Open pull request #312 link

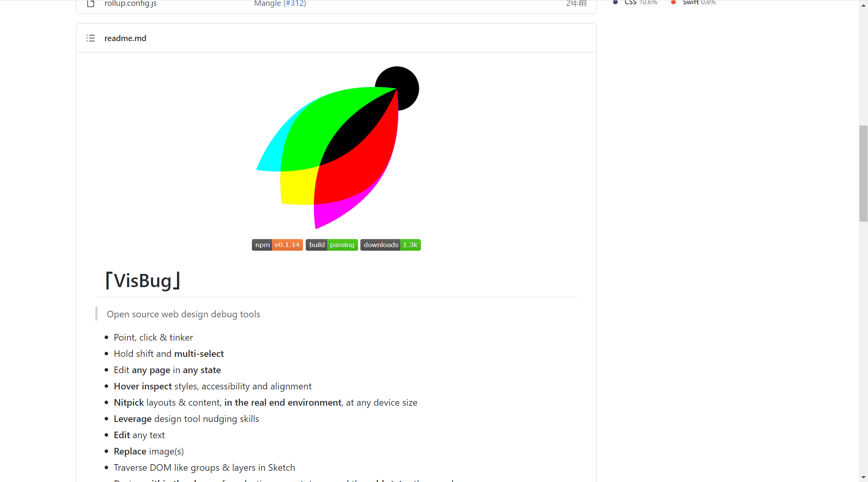(x=295, y=3)
